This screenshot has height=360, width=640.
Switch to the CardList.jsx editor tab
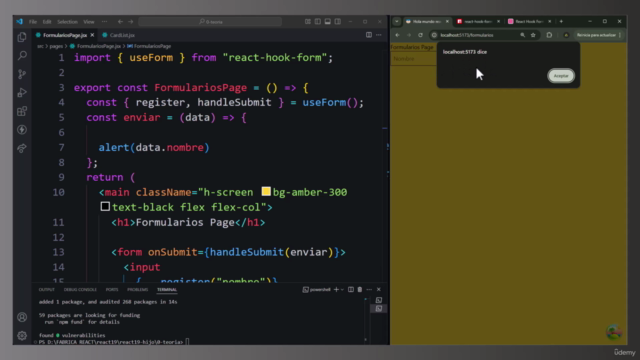[x=119, y=35]
